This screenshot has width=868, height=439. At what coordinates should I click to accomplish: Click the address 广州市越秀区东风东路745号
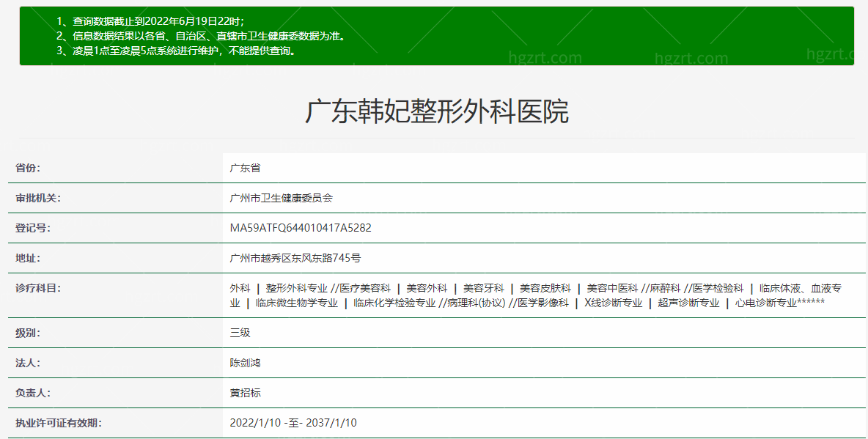click(295, 258)
